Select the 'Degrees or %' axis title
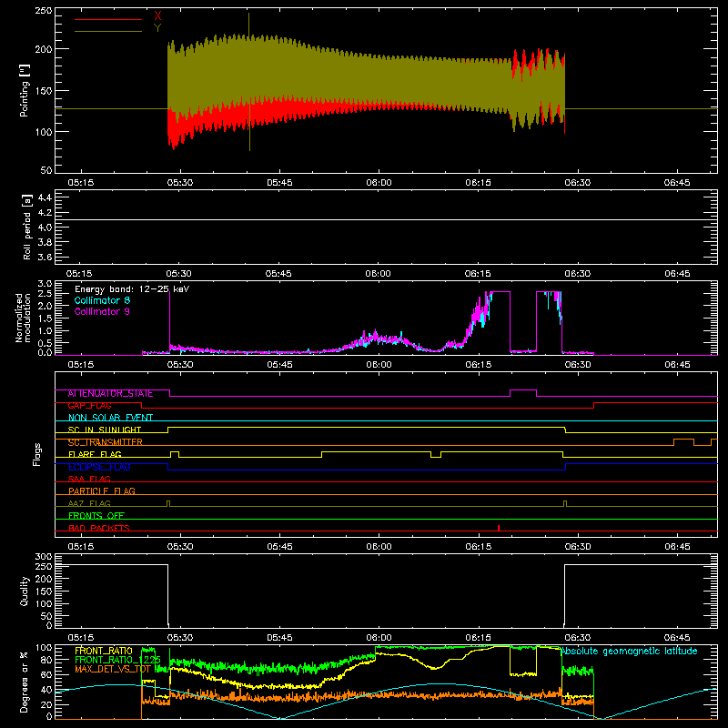The height and width of the screenshot is (728, 728). coord(24,682)
